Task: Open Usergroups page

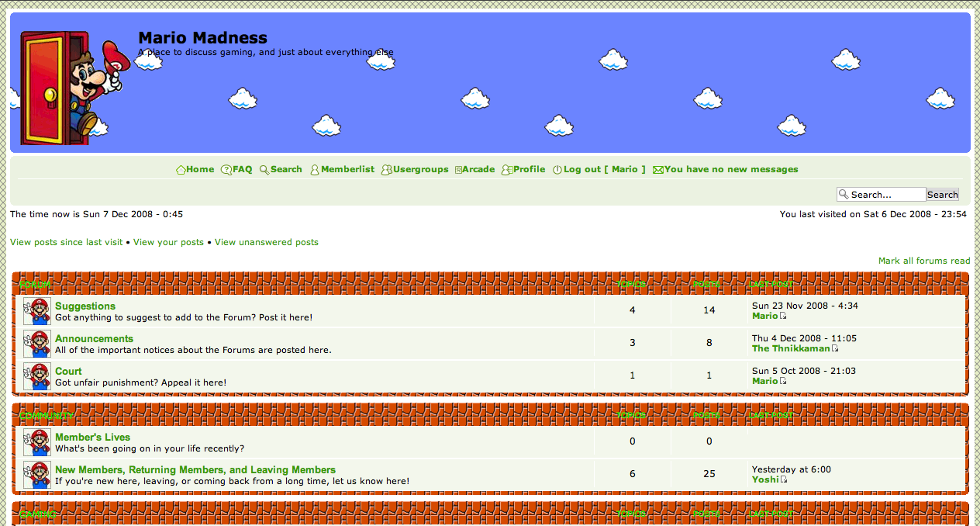Action: [x=421, y=169]
